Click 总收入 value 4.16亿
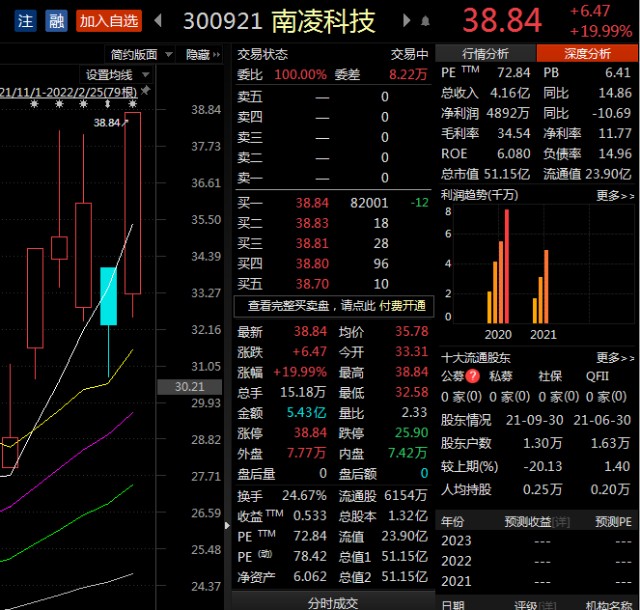 tap(510, 93)
